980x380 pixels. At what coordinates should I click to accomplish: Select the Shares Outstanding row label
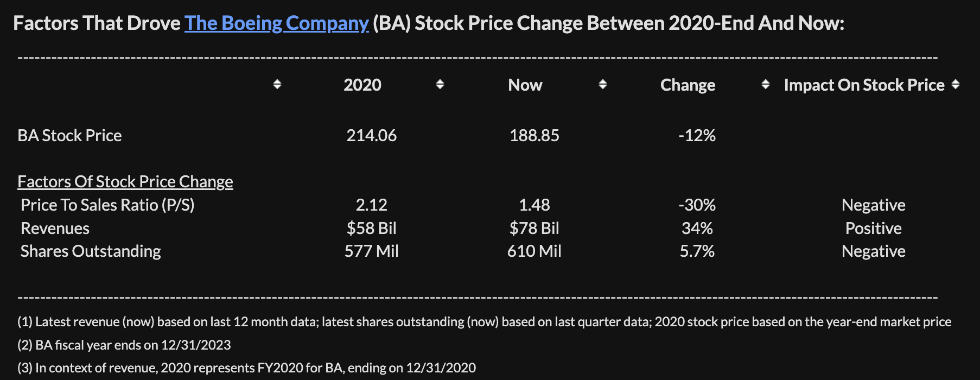point(91,251)
